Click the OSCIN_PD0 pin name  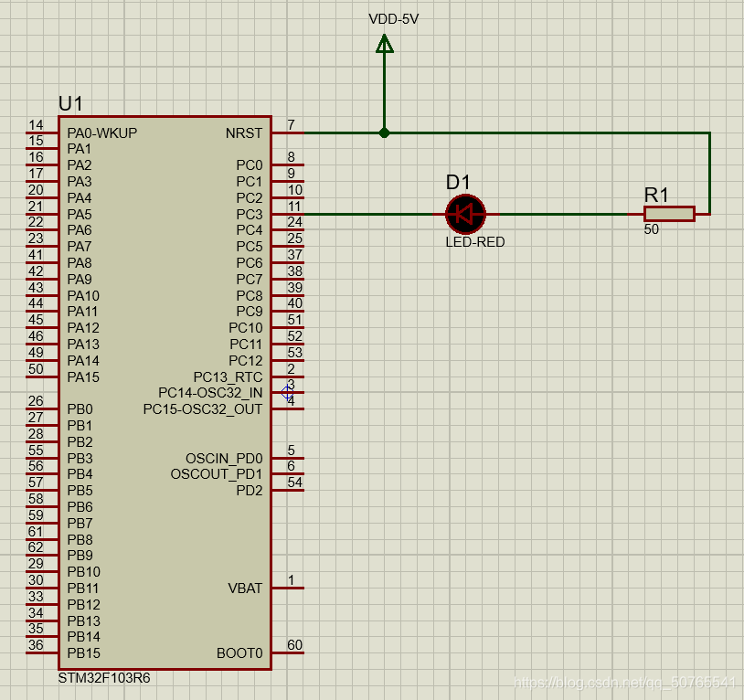point(224,459)
